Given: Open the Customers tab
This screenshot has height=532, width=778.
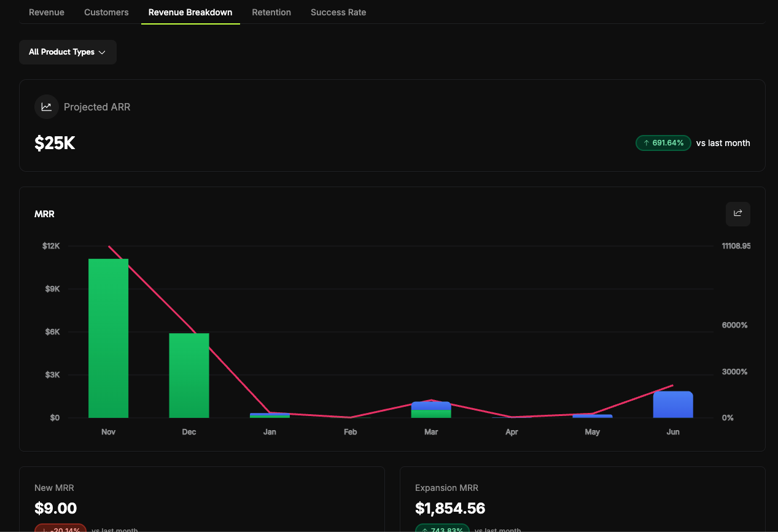Looking at the screenshot, I should click(x=106, y=12).
